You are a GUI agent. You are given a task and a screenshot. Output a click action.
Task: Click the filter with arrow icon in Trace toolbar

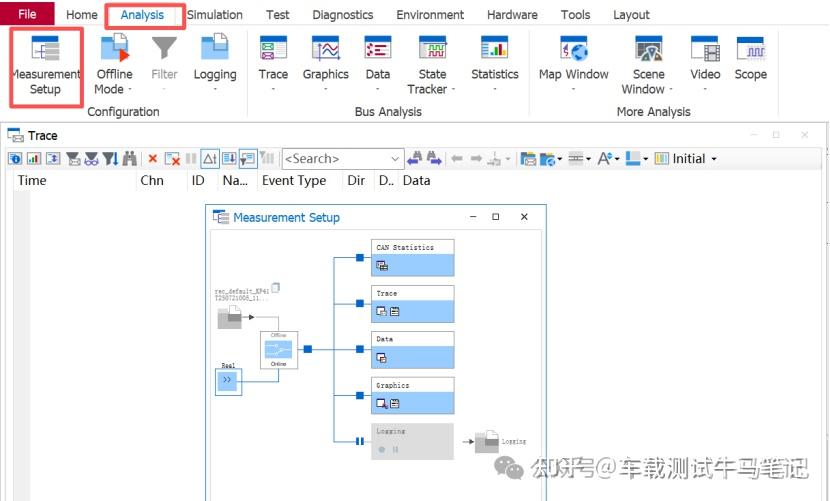pyautogui.click(x=110, y=158)
